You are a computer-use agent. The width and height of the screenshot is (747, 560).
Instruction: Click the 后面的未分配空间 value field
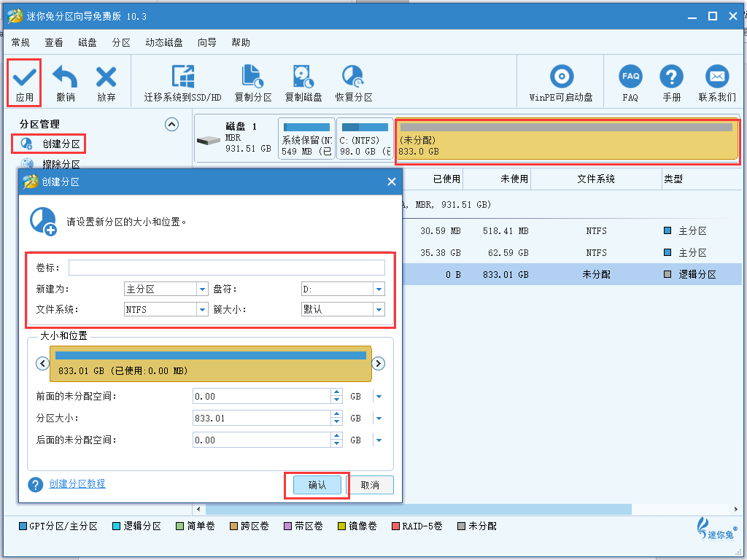coord(262,440)
